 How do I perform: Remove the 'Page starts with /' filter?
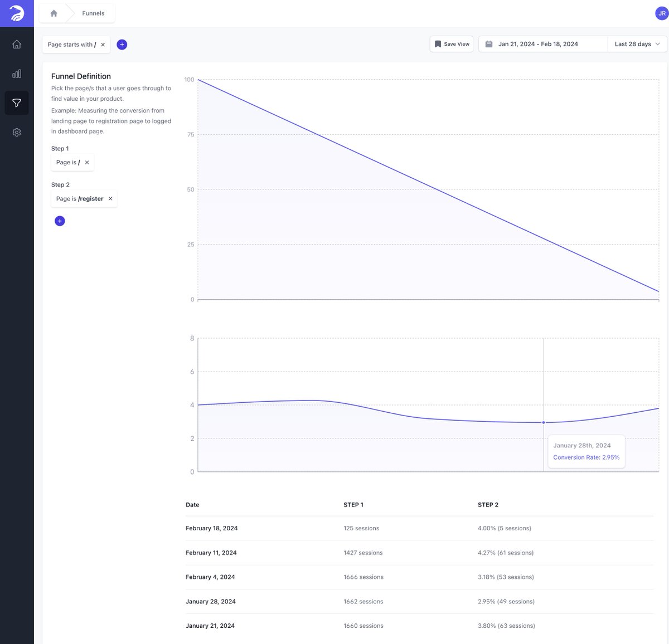[x=103, y=45]
